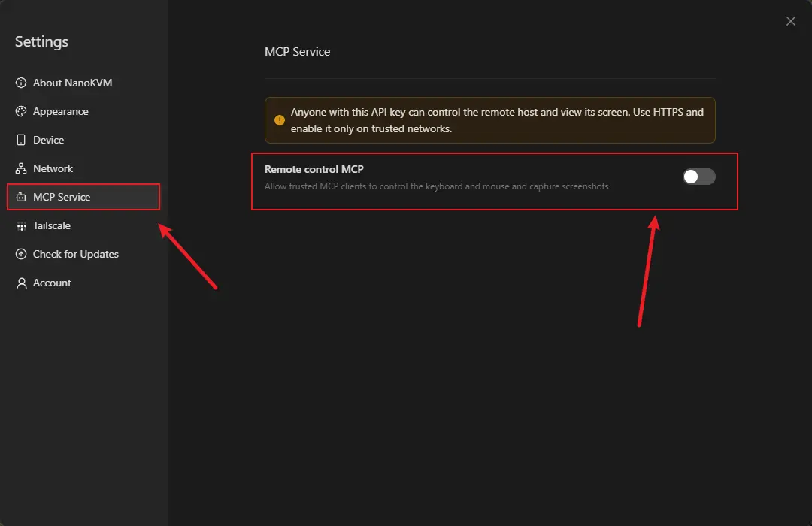Click the Remote control MCP label
The image size is (812, 526).
click(x=314, y=169)
